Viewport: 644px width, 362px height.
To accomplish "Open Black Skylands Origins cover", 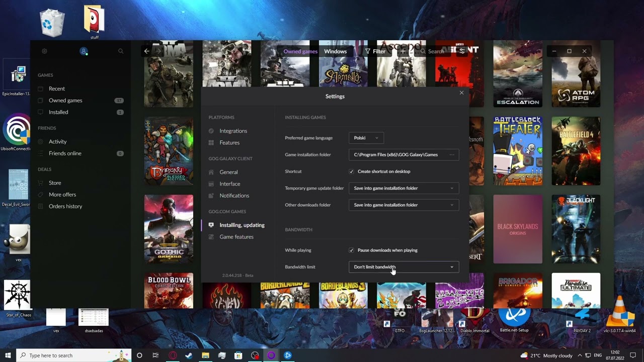I will coord(518,229).
